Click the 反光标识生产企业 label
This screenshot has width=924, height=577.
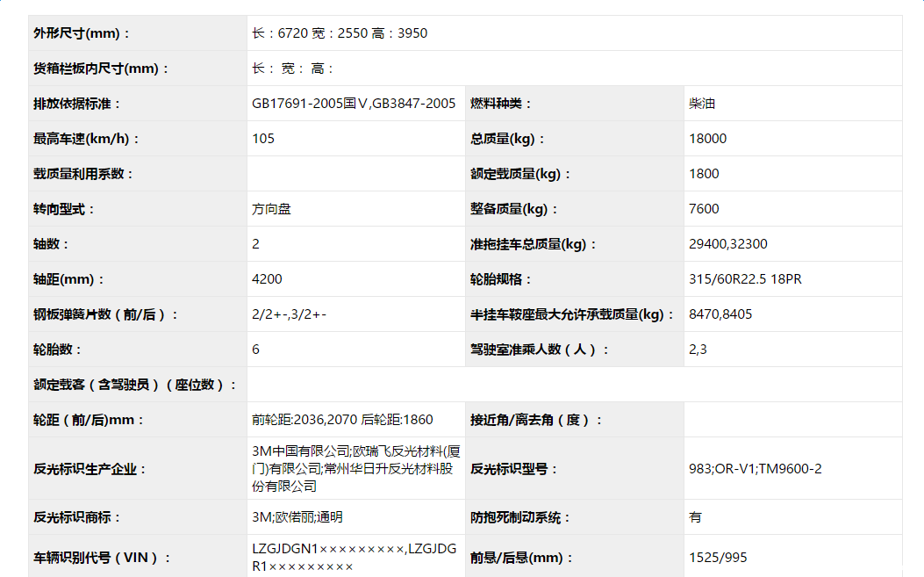(90, 469)
